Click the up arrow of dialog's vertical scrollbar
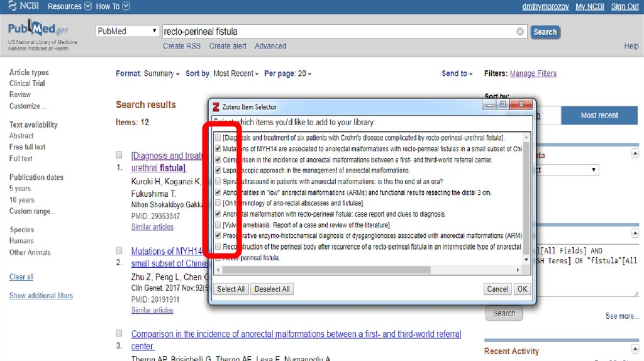 pyautogui.click(x=526, y=137)
